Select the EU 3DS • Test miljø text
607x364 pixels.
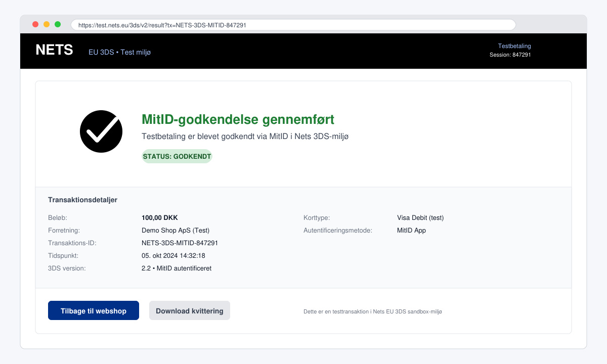coord(119,52)
